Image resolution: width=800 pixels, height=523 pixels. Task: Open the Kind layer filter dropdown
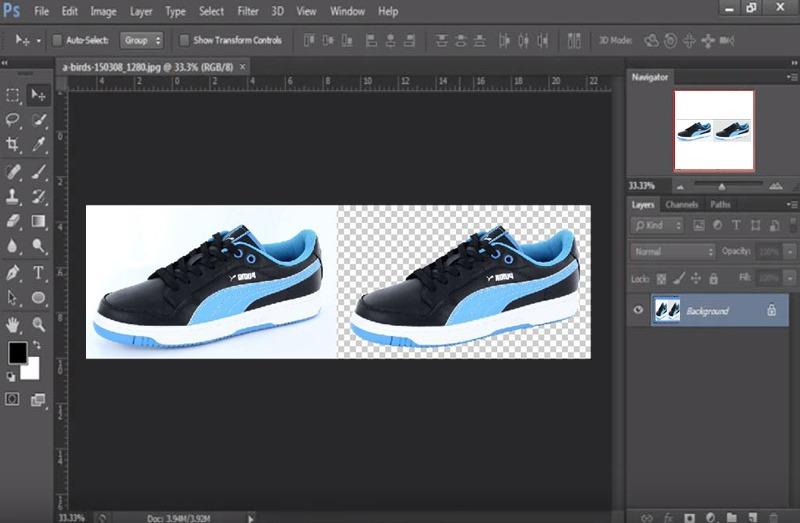657,225
